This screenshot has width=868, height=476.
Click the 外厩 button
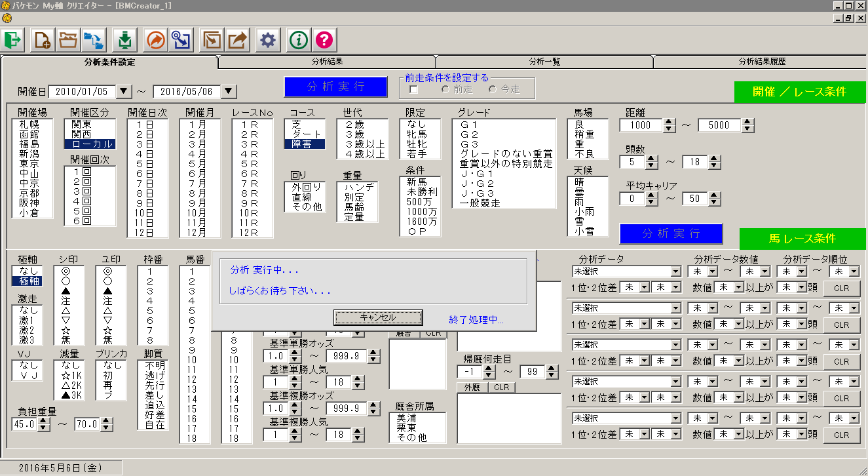click(x=472, y=387)
